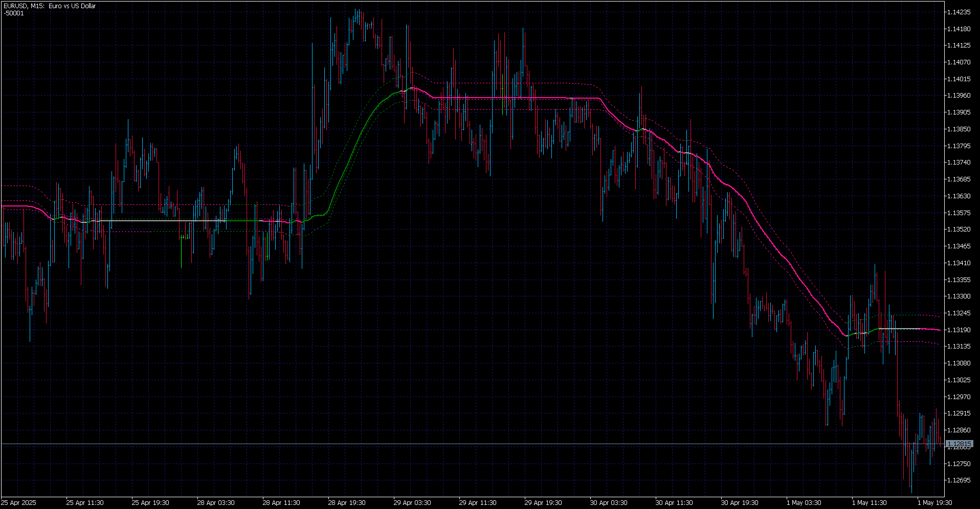Click the "29 Apr 03:30" time axis label

pyautogui.click(x=412, y=503)
